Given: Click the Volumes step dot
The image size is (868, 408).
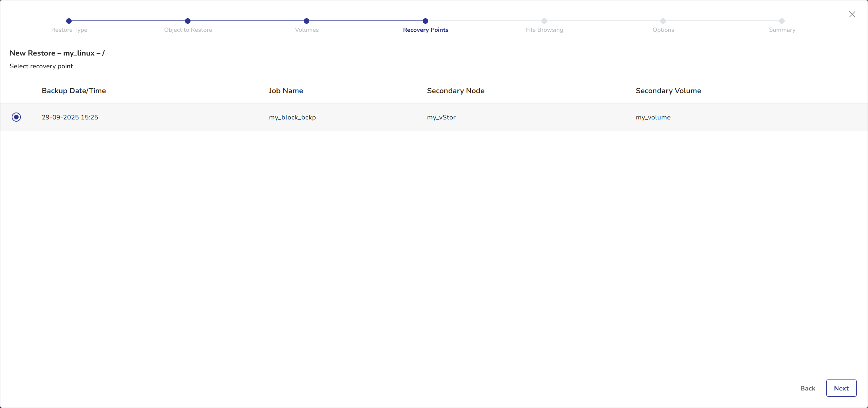Looking at the screenshot, I should pos(306,21).
